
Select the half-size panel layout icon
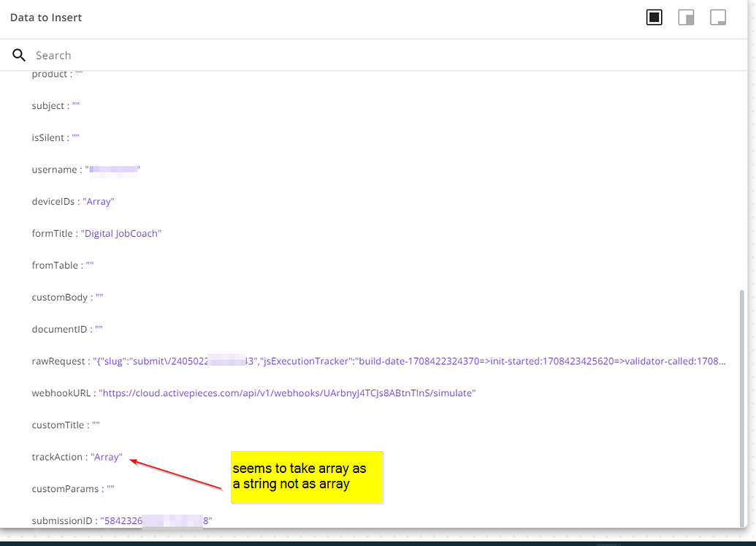tap(686, 16)
